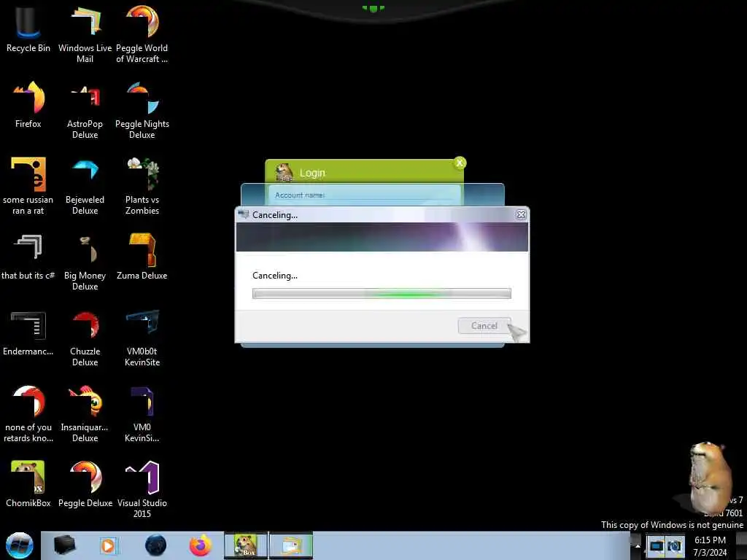Select Zuma Deluxe desktop icon

142,256
